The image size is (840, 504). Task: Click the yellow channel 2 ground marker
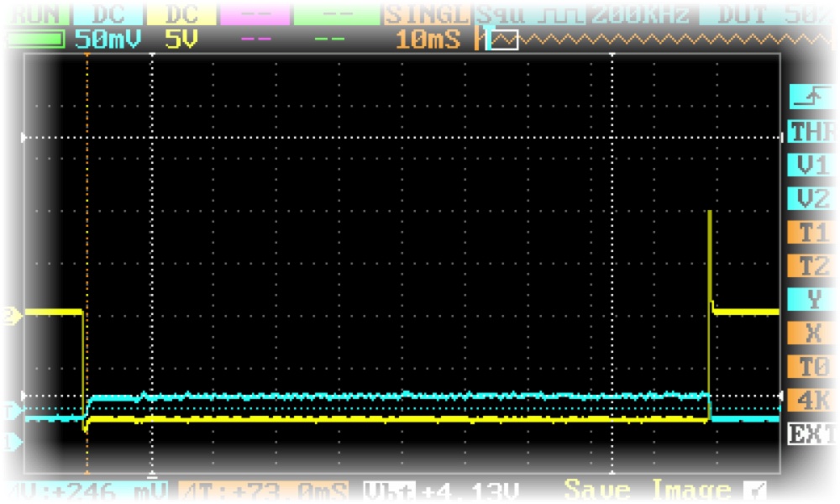tap(13, 315)
